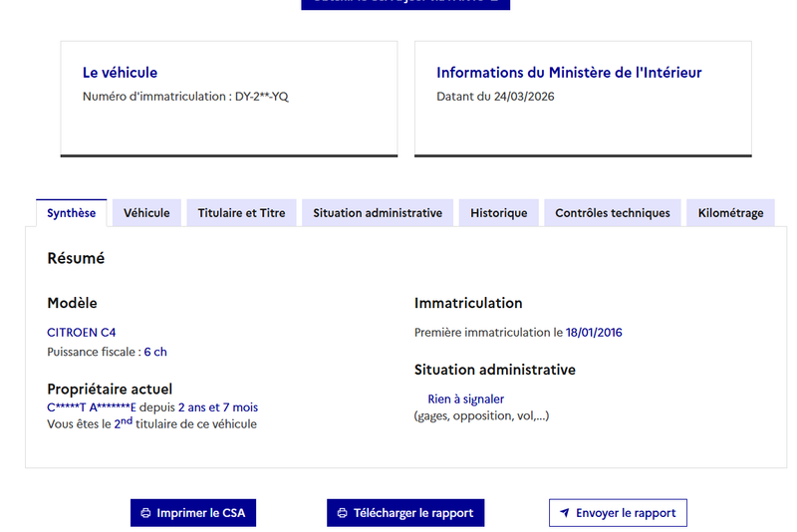
Task: Open the Synthèse tab
Action: 71,213
